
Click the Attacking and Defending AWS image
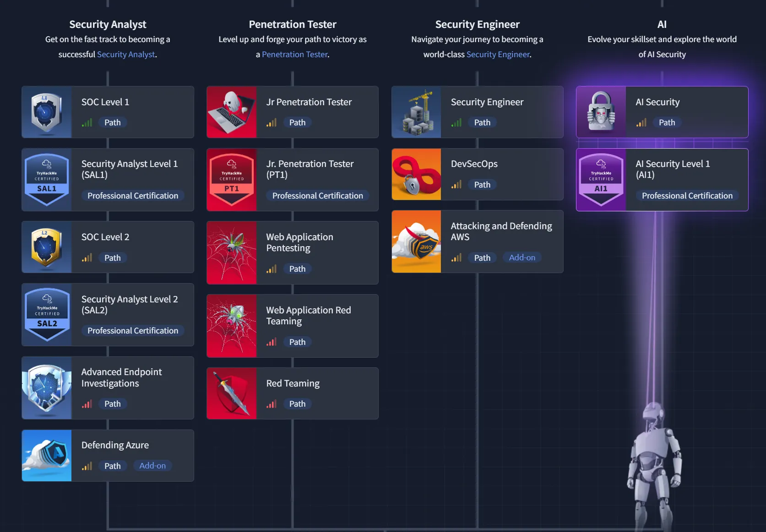click(417, 242)
